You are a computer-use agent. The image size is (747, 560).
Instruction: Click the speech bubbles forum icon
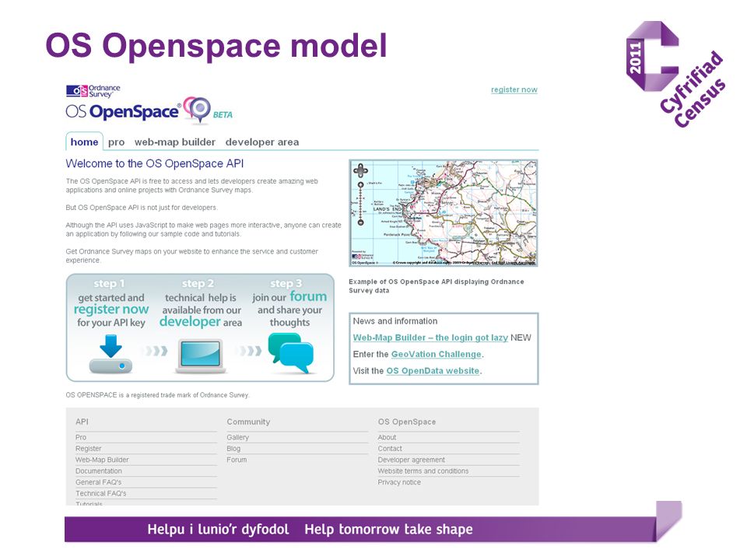click(290, 353)
